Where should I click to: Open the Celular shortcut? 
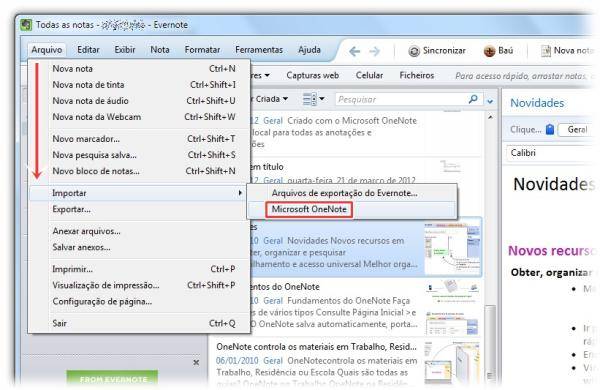[369, 75]
